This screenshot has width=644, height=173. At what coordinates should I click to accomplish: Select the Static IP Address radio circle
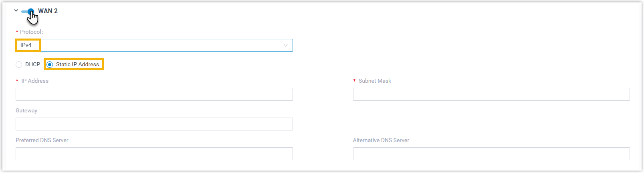pyautogui.click(x=50, y=65)
